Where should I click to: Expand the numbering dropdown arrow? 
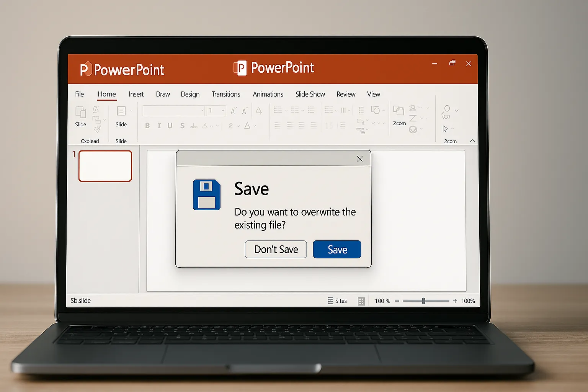pyautogui.click(x=302, y=110)
